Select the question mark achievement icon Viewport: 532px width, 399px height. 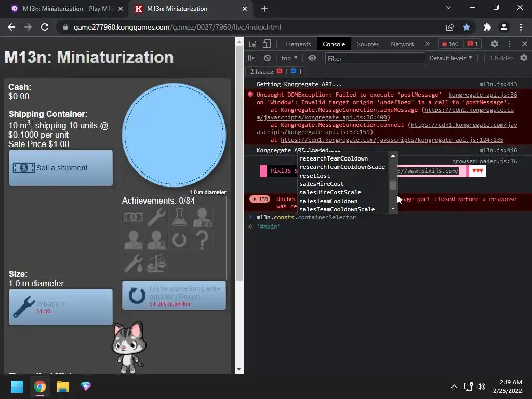(202, 240)
